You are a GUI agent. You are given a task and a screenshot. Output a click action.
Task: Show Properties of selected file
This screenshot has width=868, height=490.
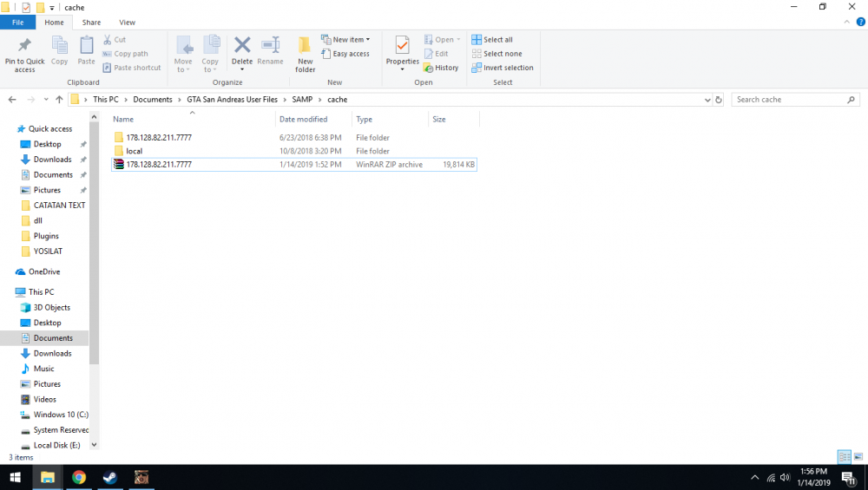403,54
